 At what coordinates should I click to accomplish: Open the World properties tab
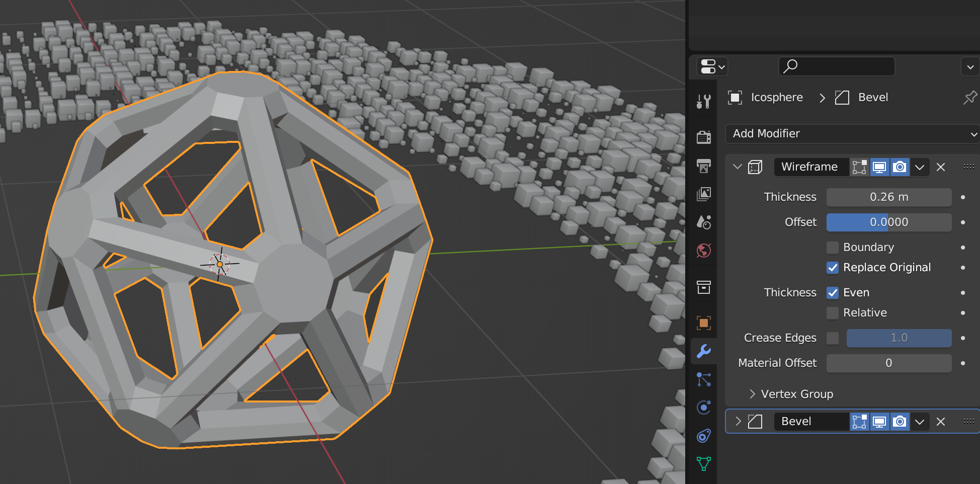coord(704,250)
